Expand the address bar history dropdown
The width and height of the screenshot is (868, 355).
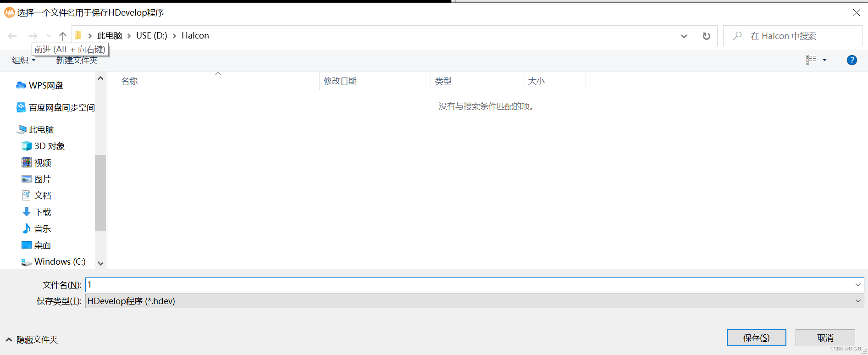(684, 36)
